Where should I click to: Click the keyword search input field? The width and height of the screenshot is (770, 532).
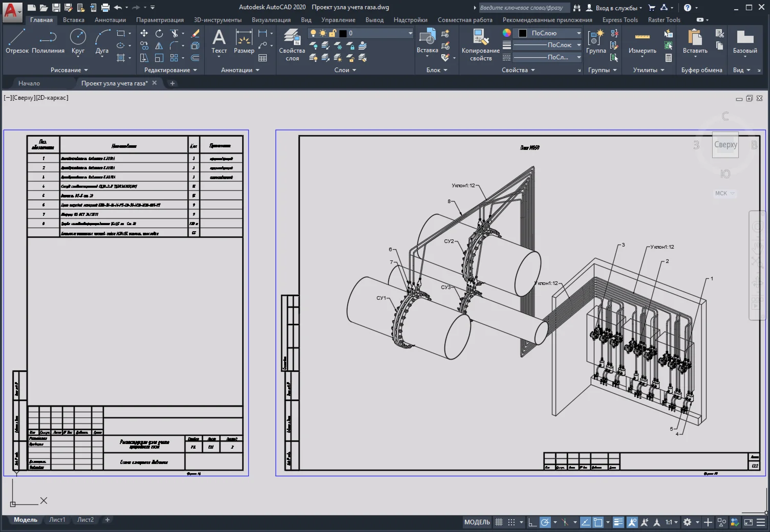523,8
